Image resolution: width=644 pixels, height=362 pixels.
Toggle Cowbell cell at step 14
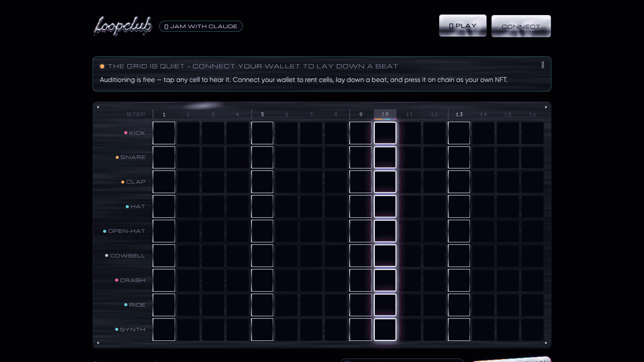tap(484, 256)
